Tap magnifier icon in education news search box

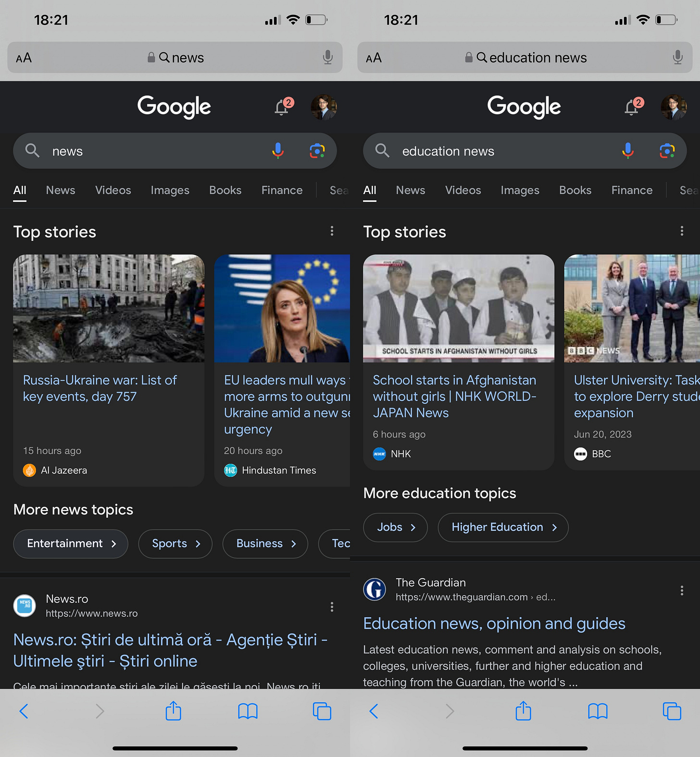coord(382,150)
